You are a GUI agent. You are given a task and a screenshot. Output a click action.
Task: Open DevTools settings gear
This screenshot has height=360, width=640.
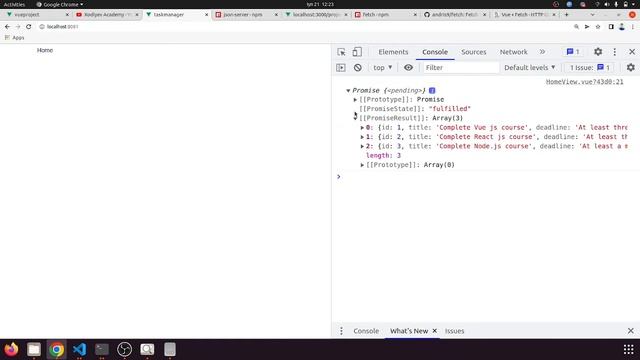(x=598, y=52)
